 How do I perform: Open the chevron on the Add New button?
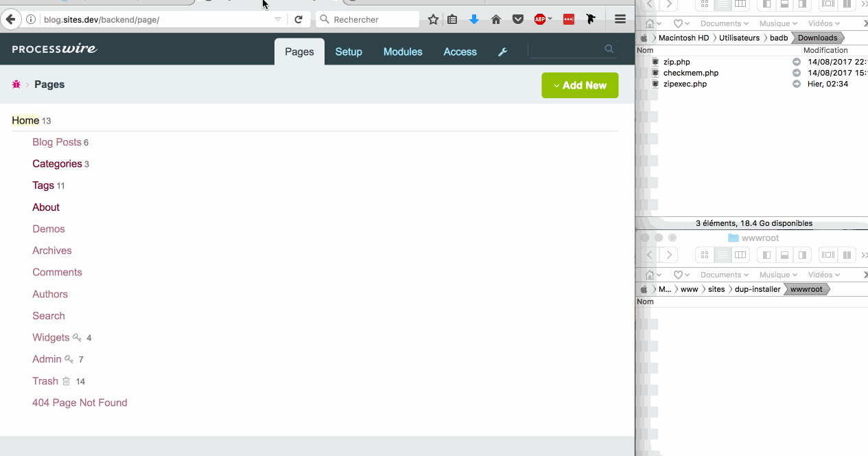[x=556, y=85]
